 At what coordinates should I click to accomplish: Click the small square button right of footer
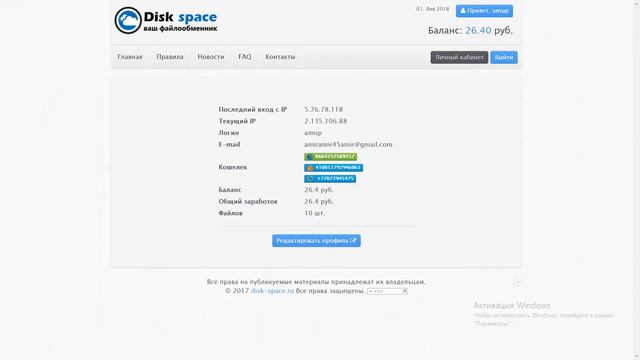click(518, 282)
